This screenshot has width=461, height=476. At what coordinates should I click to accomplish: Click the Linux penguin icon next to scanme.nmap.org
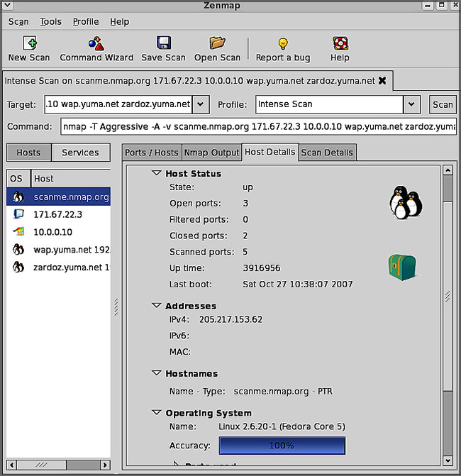tap(18, 197)
